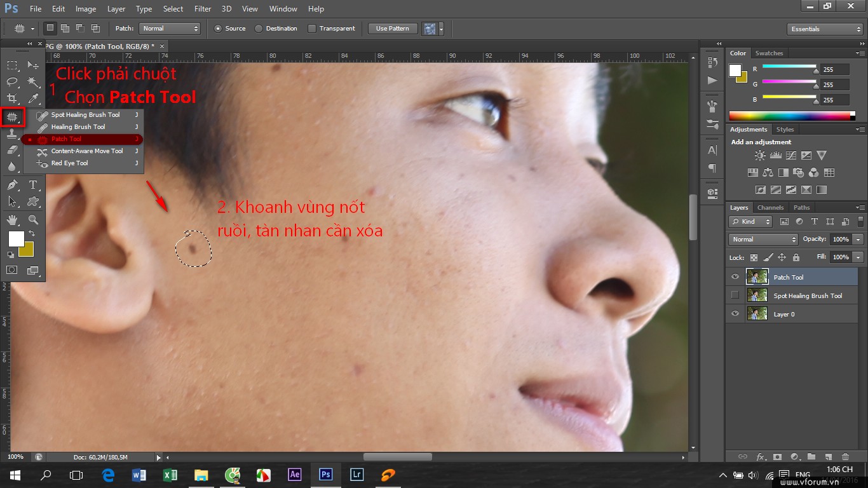Switch to the Channels tab

[x=770, y=208]
